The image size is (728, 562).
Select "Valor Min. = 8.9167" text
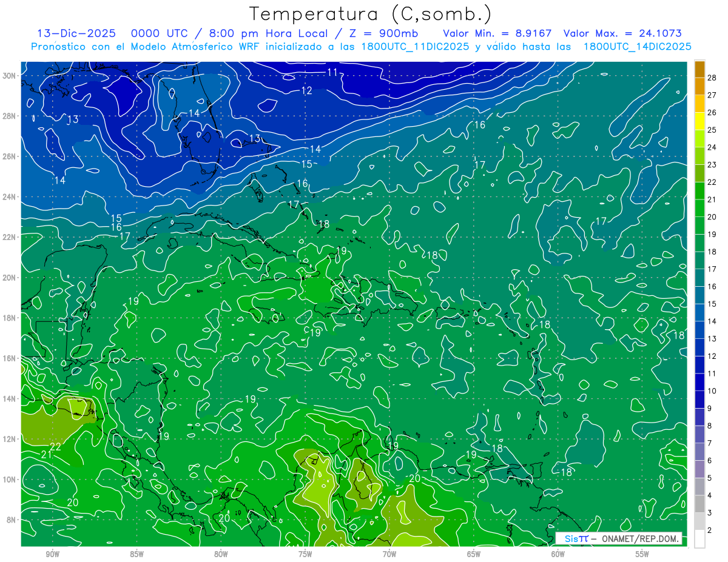pyautogui.click(x=497, y=33)
